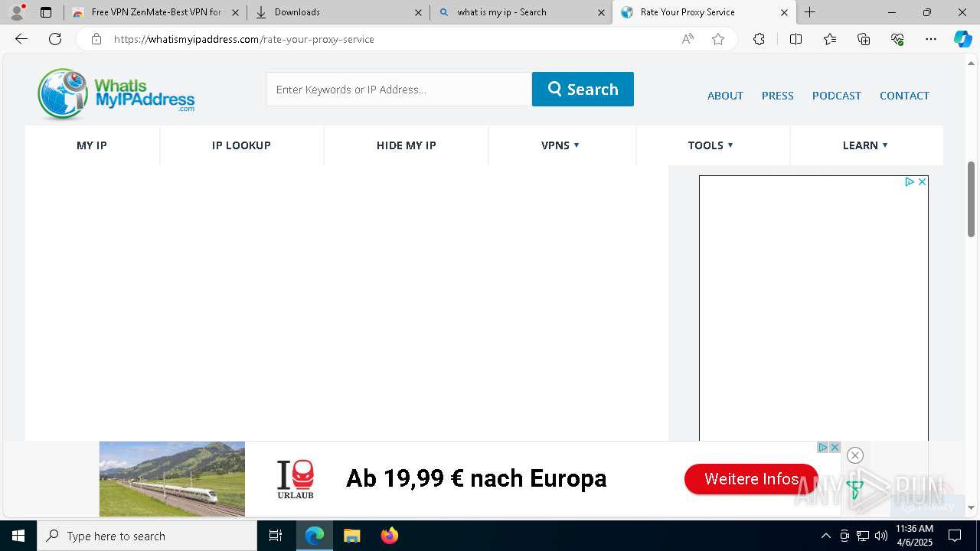Open a new browser tab
Viewport: 980px width, 551px height.
(810, 12)
